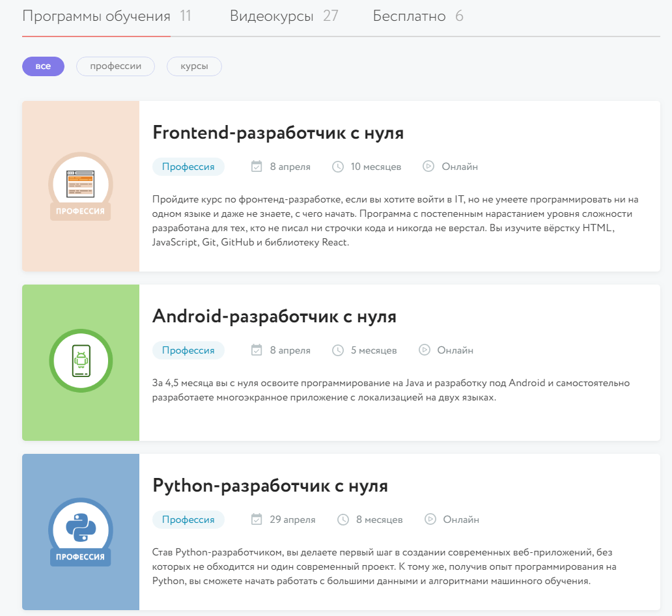Click count '27' next to Видеокурсы
The image size is (672, 616).
click(x=330, y=16)
